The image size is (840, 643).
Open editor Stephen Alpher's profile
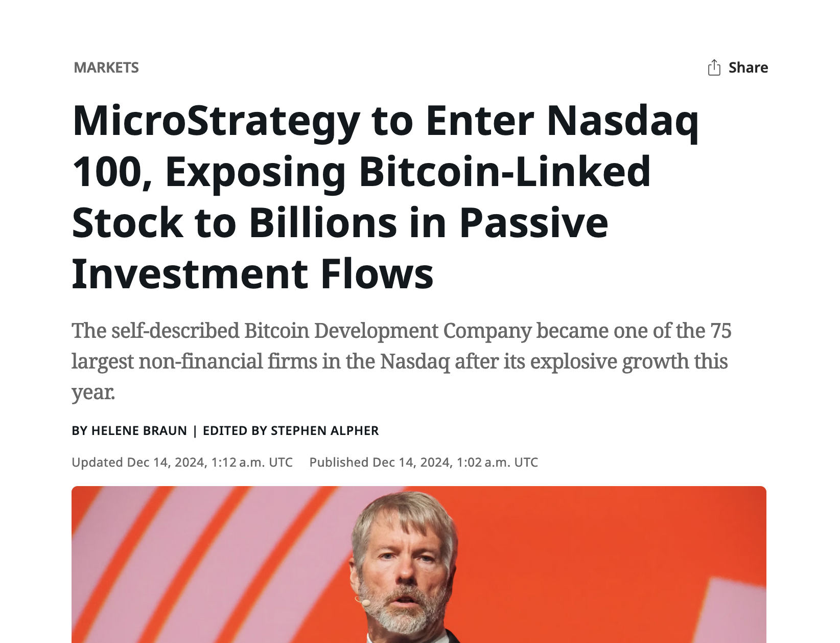pyautogui.click(x=325, y=431)
